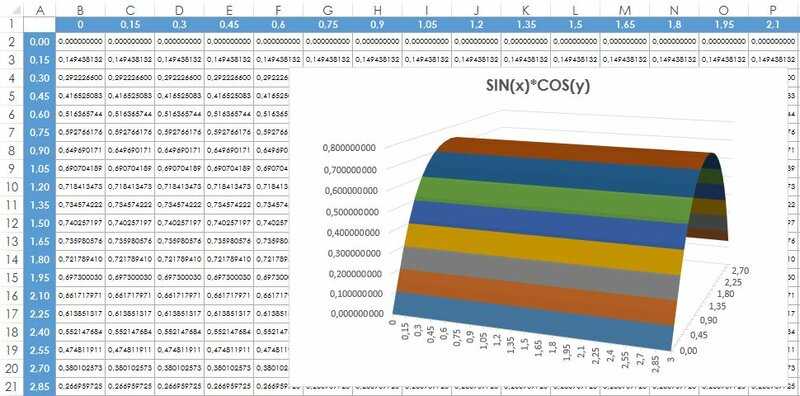Click vertical axis label 0,800000000 in chart
This screenshot has width=800, height=396.
pyautogui.click(x=350, y=148)
